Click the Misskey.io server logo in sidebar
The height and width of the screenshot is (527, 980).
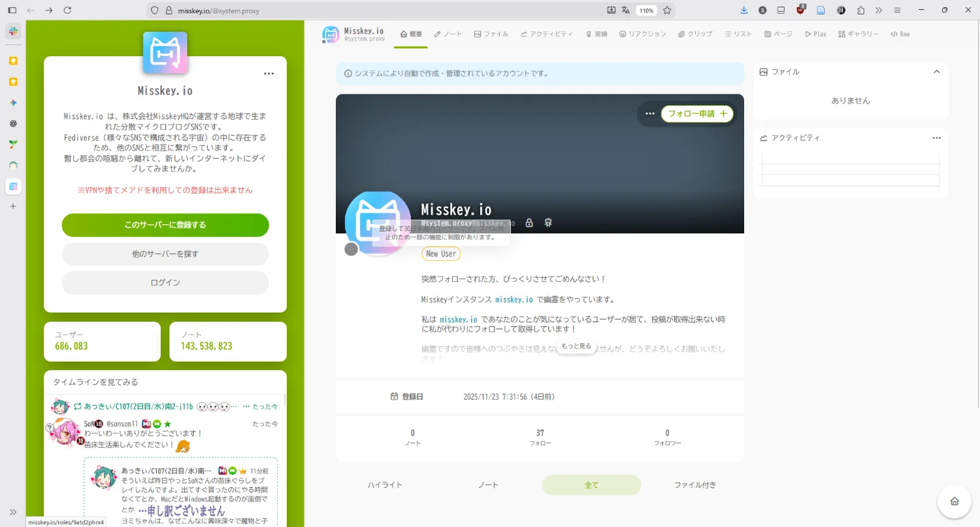pyautogui.click(x=165, y=53)
